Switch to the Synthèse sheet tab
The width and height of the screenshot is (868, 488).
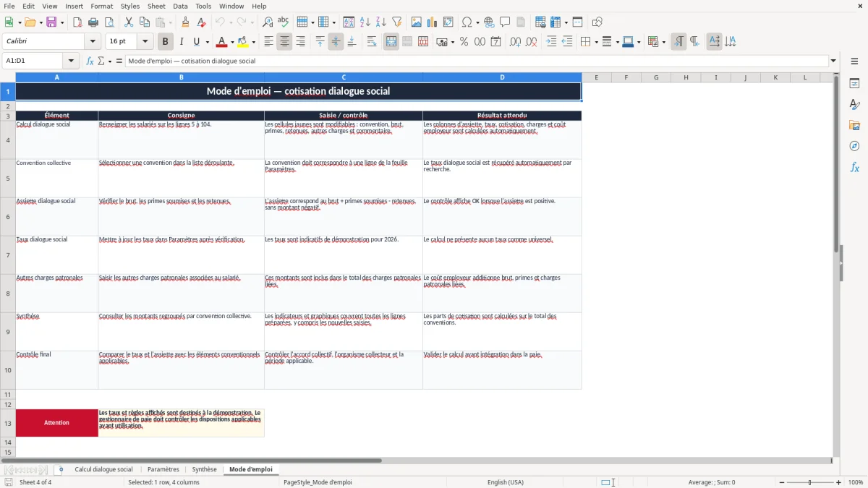tap(204, 469)
